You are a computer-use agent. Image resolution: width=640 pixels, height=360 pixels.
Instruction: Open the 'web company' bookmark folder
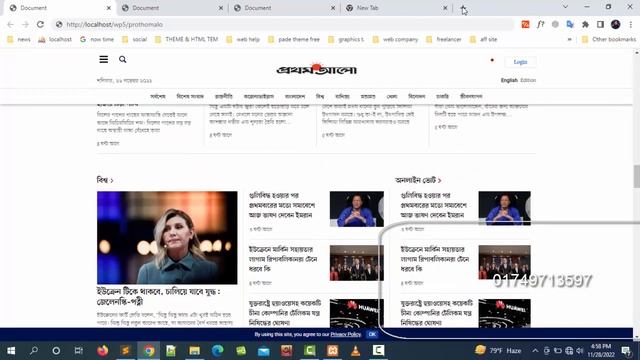tap(396, 39)
